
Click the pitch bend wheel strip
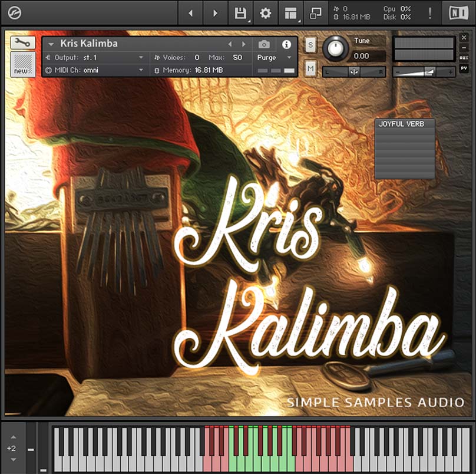31,449
